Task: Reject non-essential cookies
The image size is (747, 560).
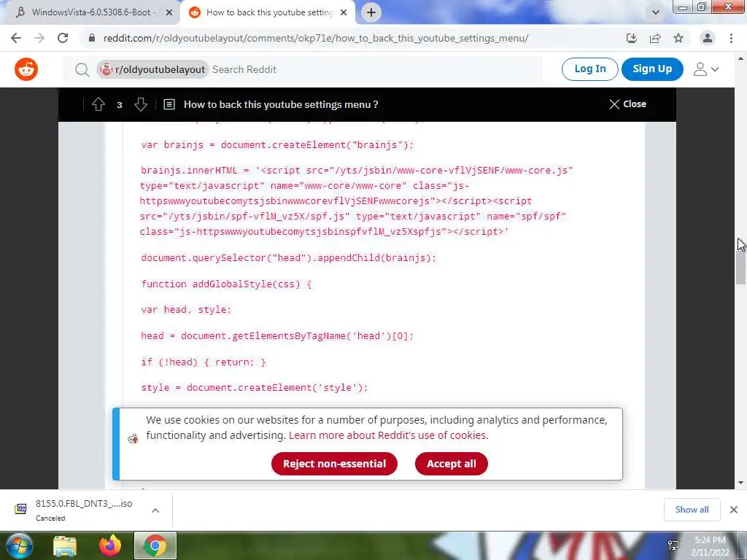Action: point(334,464)
